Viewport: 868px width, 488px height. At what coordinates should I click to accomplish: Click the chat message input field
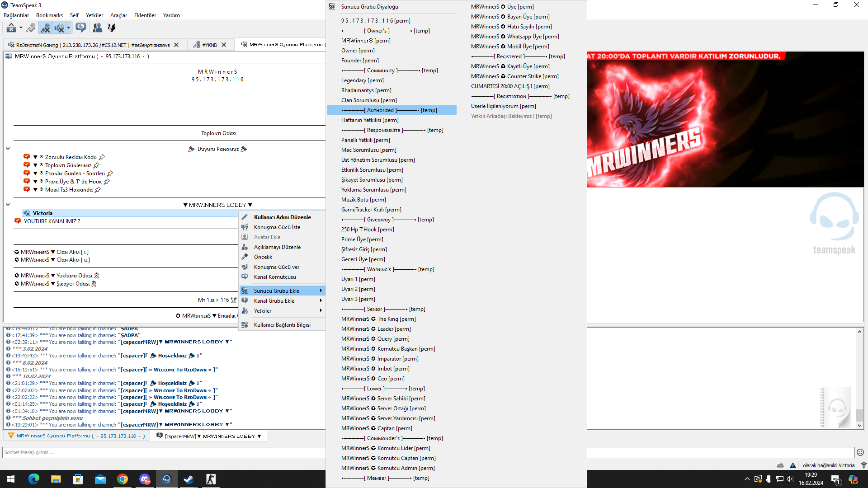pyautogui.click(x=428, y=452)
